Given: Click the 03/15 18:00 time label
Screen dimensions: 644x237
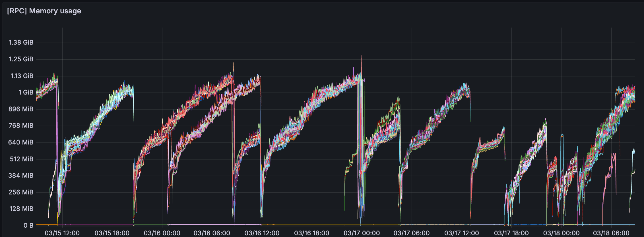Looking at the screenshot, I should click(x=112, y=233).
